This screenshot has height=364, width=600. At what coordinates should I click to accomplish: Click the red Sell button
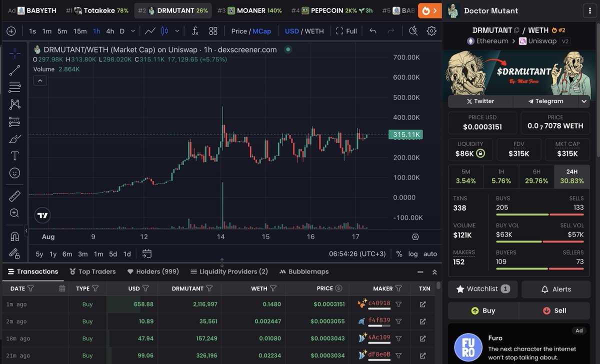pos(554,310)
